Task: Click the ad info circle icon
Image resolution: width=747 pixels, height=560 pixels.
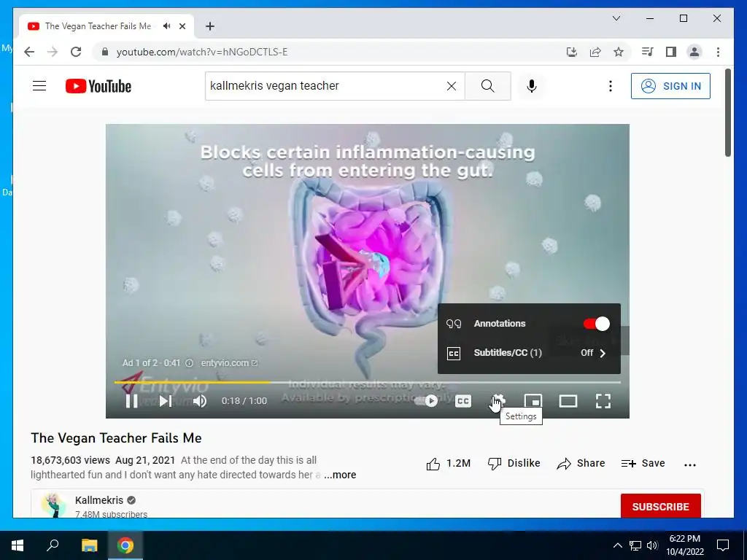Action: coord(189,363)
